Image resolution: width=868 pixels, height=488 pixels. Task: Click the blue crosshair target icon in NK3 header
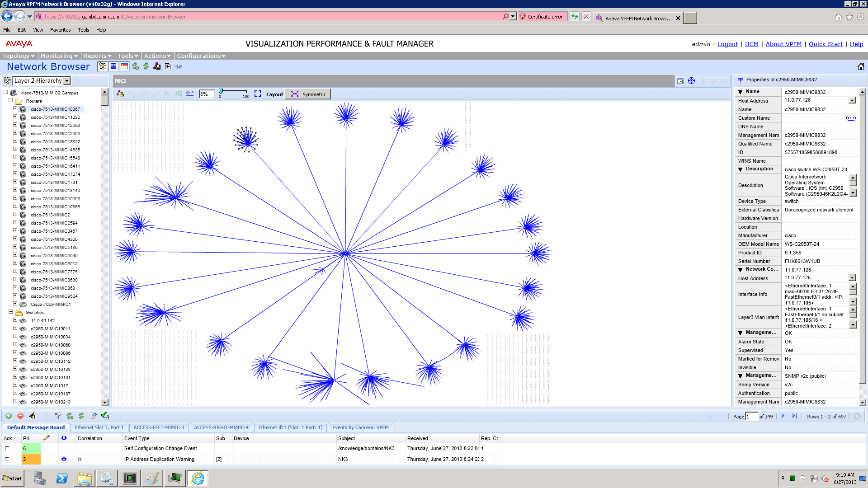click(691, 81)
